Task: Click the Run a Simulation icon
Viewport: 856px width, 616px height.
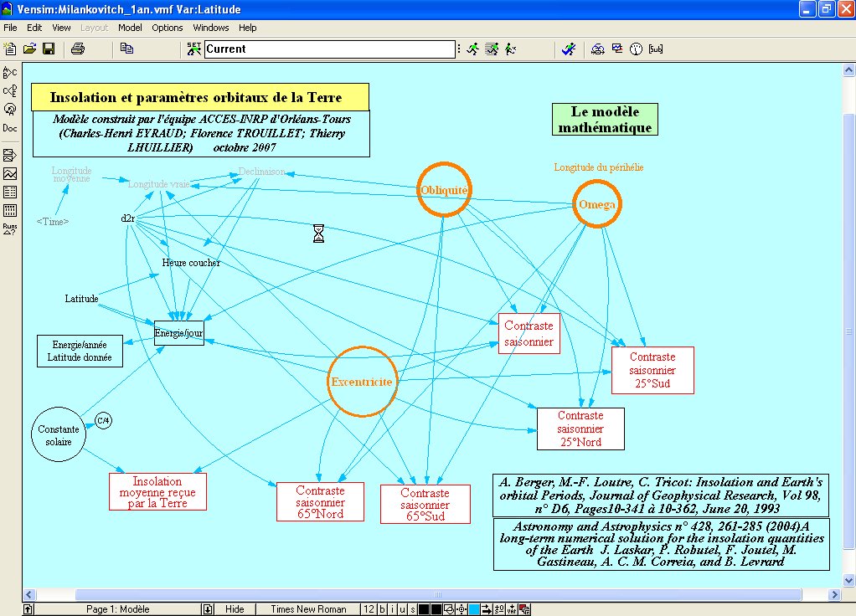Action: 473,49
